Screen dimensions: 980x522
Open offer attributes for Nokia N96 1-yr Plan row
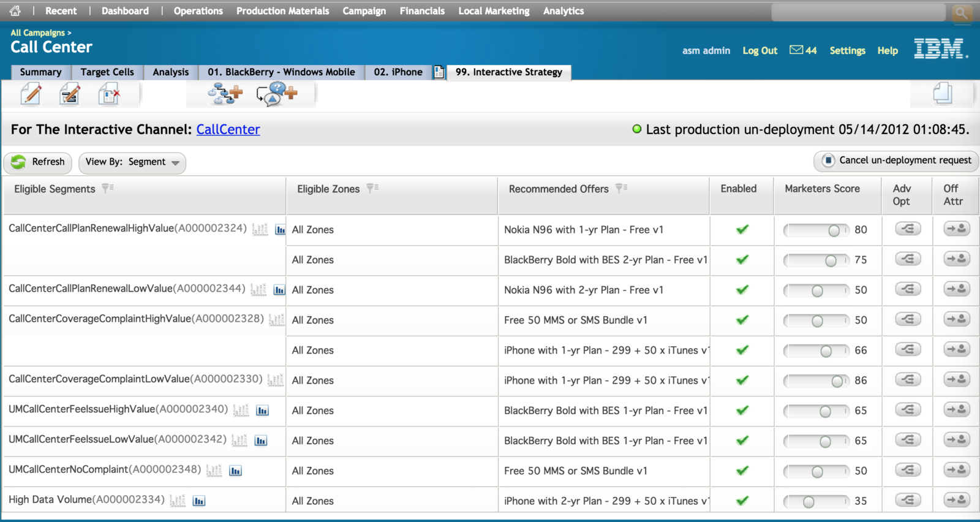(956, 229)
